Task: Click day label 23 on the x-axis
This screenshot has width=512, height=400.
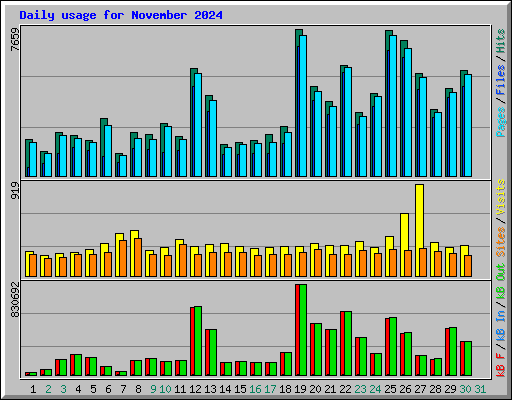Action: tap(360, 389)
